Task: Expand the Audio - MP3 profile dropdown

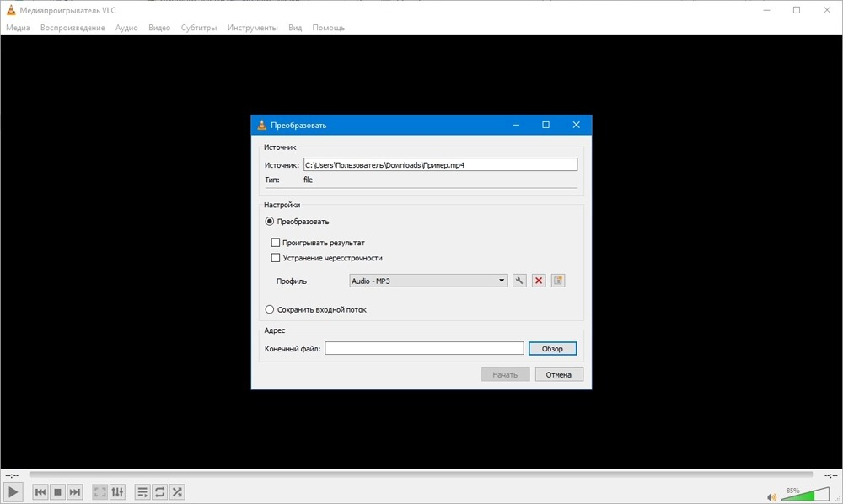Action: (428, 281)
